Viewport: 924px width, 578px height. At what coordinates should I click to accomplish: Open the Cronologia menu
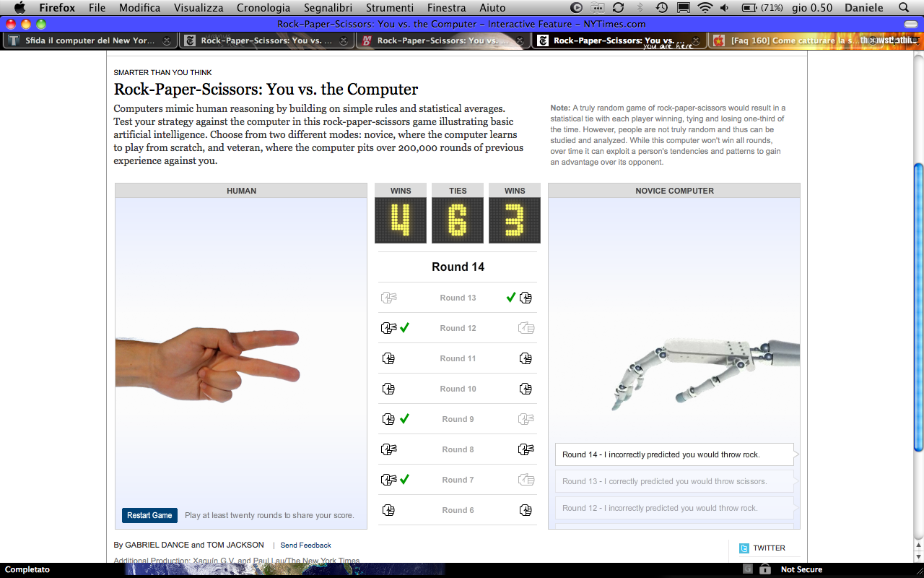[263, 8]
